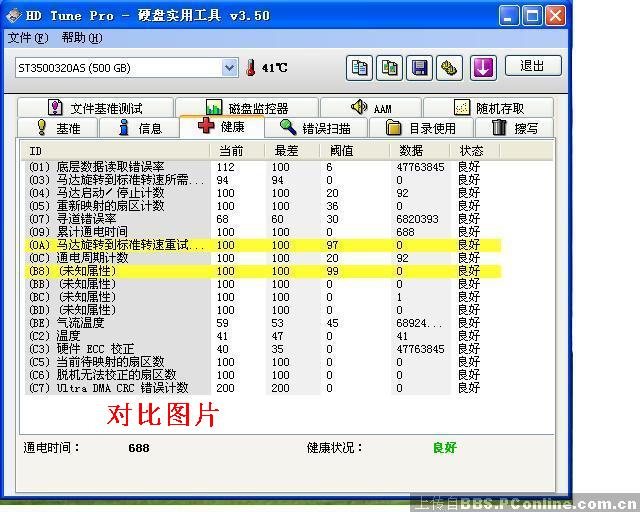Click the 阈值 column header
This screenshot has height=512, width=640.
354,151
